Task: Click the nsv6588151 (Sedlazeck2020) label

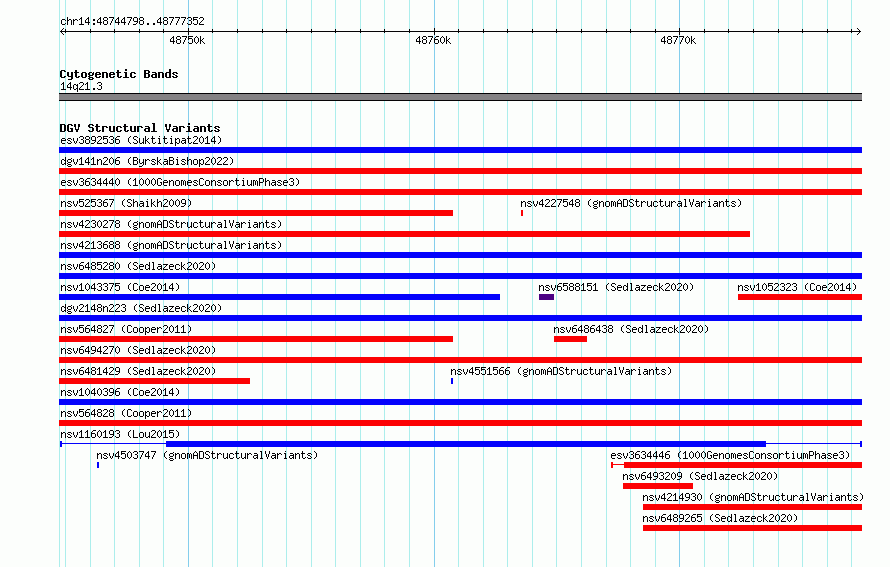Action: [x=616, y=287]
